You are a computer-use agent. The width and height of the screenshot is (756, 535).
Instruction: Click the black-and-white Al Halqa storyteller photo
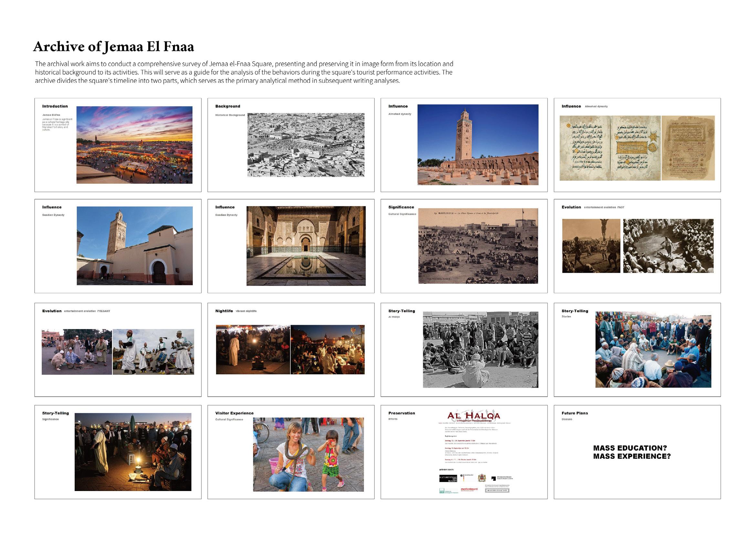click(480, 349)
